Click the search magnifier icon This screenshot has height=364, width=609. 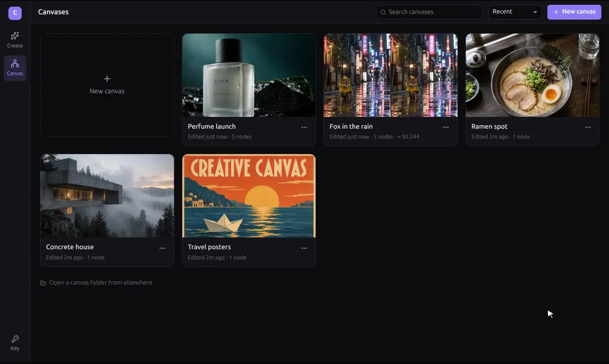[x=383, y=12]
